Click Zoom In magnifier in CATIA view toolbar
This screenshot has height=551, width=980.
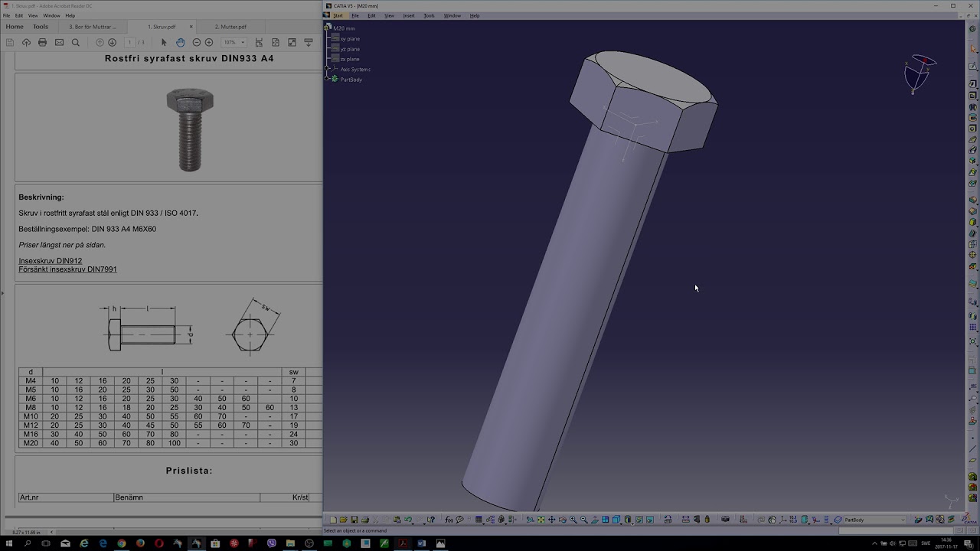tap(573, 520)
